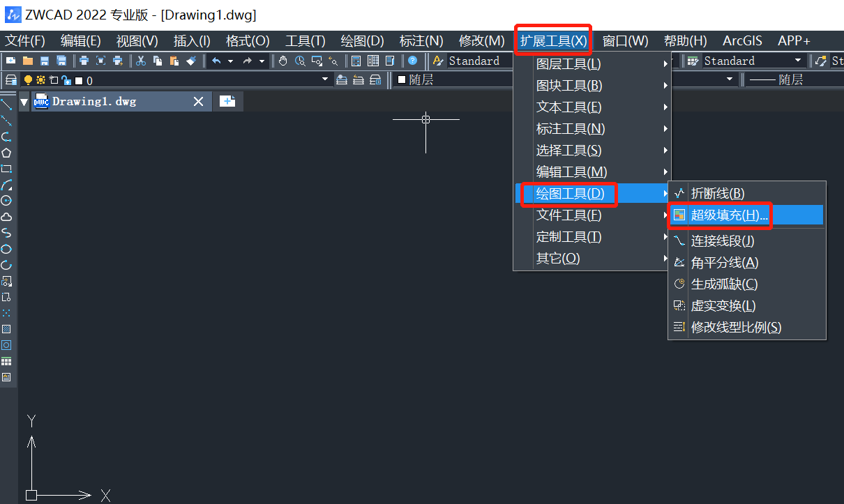This screenshot has width=844, height=504.
Task: Select the Polygon tool
Action: pos(6,153)
